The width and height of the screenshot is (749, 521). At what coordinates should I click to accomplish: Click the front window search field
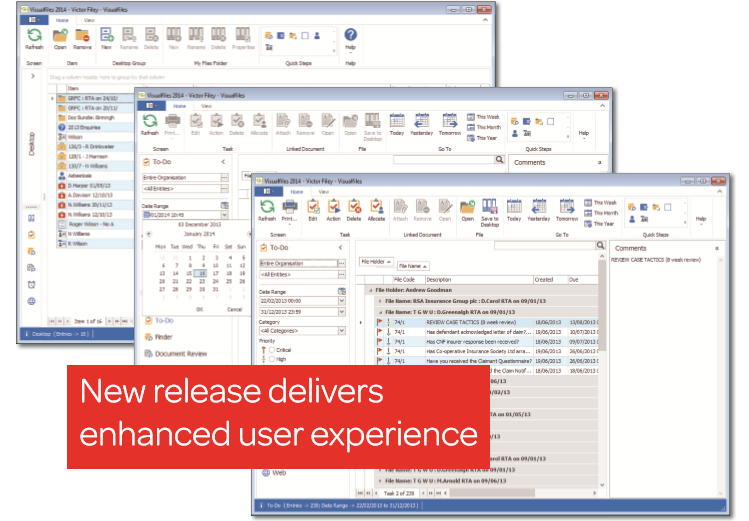click(545, 245)
